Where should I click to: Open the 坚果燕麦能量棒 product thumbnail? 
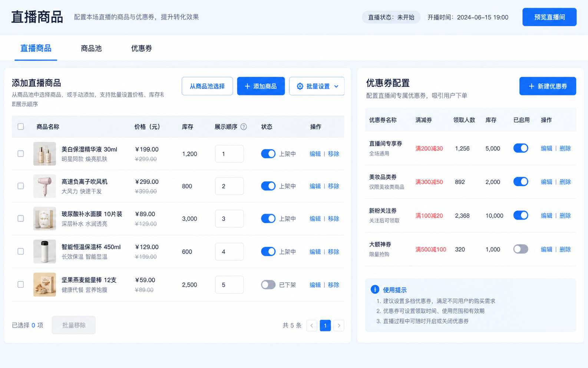point(44,285)
